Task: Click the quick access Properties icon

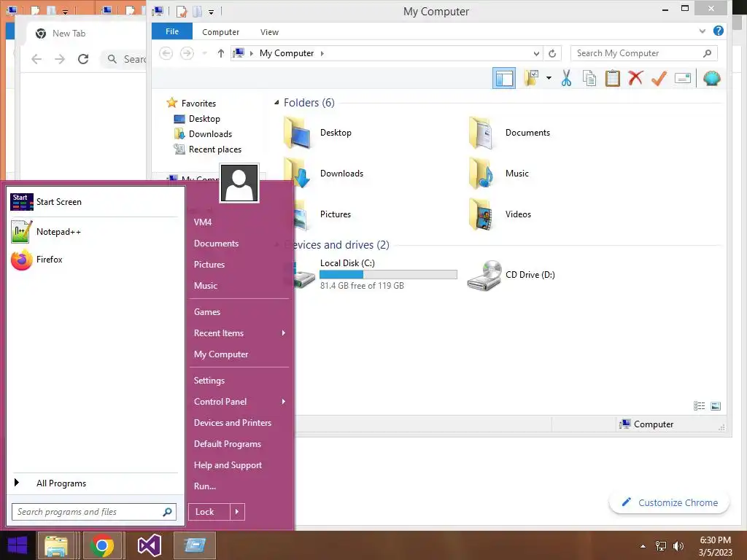Action: [182, 12]
